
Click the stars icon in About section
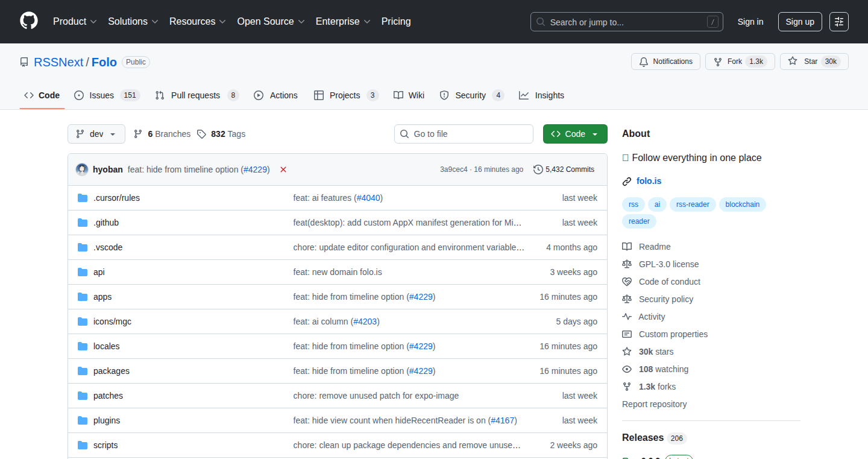[627, 352]
